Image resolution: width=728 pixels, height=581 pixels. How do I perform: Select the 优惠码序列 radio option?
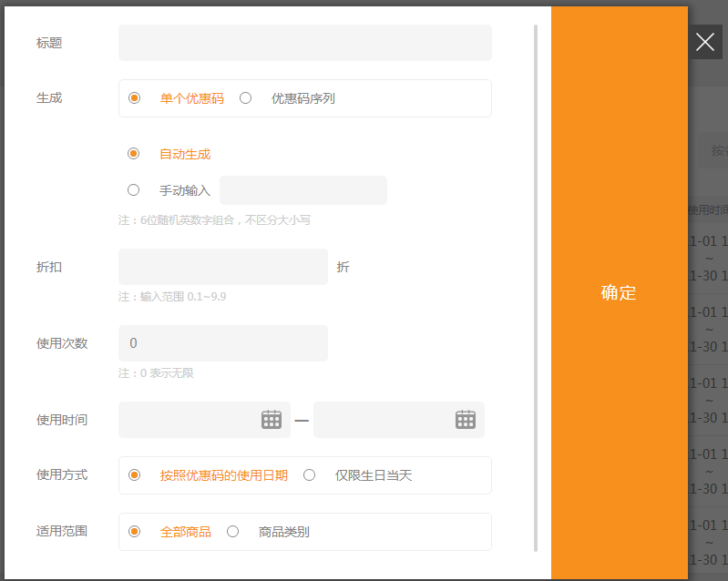[246, 98]
